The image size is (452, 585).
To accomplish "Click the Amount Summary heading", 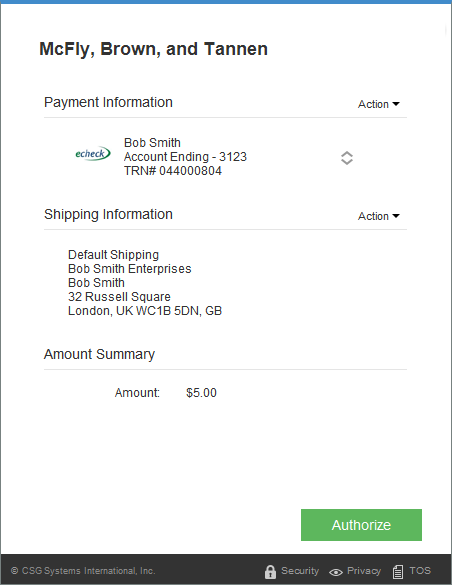I will [99, 354].
